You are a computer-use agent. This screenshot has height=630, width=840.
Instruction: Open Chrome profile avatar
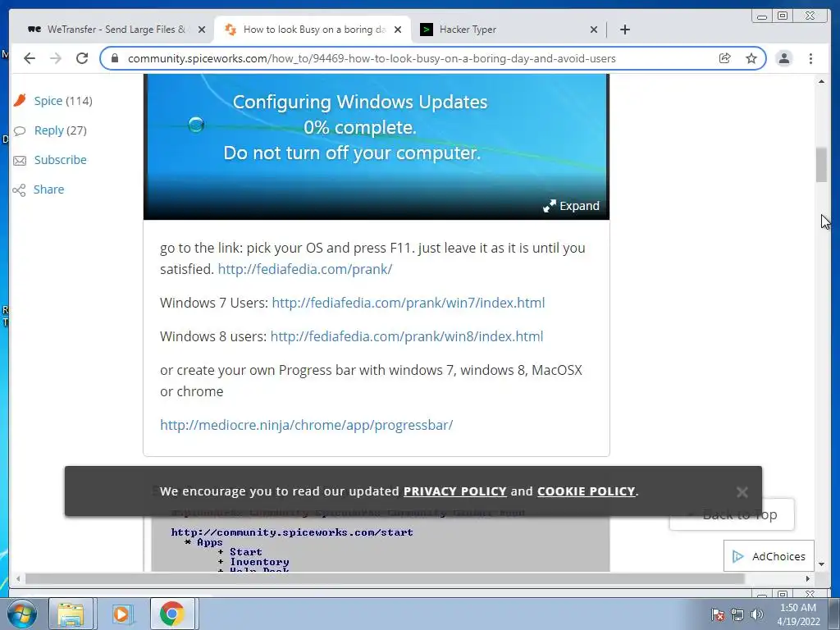point(783,58)
